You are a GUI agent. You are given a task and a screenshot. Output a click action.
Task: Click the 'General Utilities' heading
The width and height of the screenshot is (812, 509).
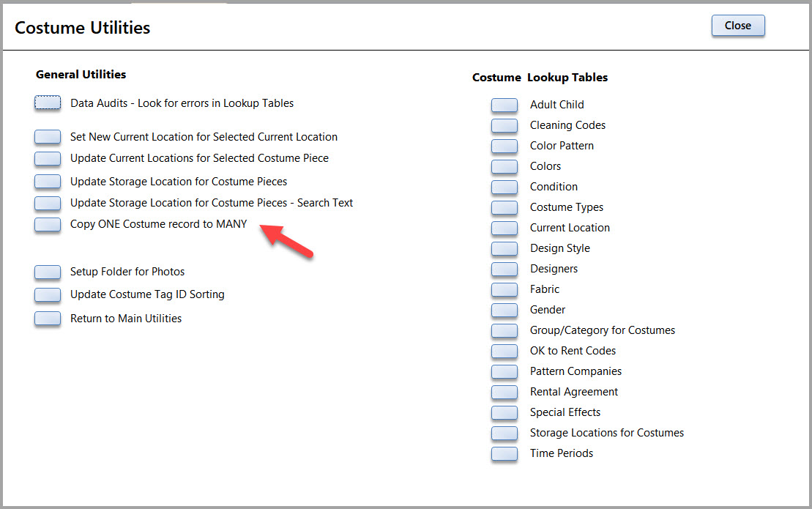(x=81, y=75)
